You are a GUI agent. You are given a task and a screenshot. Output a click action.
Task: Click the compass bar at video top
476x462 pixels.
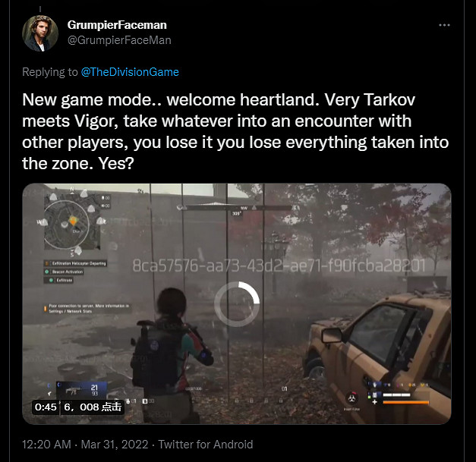(x=237, y=208)
